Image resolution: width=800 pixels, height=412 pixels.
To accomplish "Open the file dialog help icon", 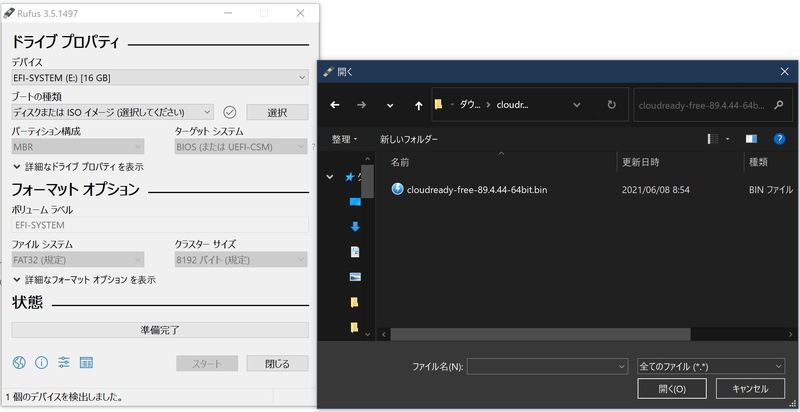I will pyautogui.click(x=779, y=139).
